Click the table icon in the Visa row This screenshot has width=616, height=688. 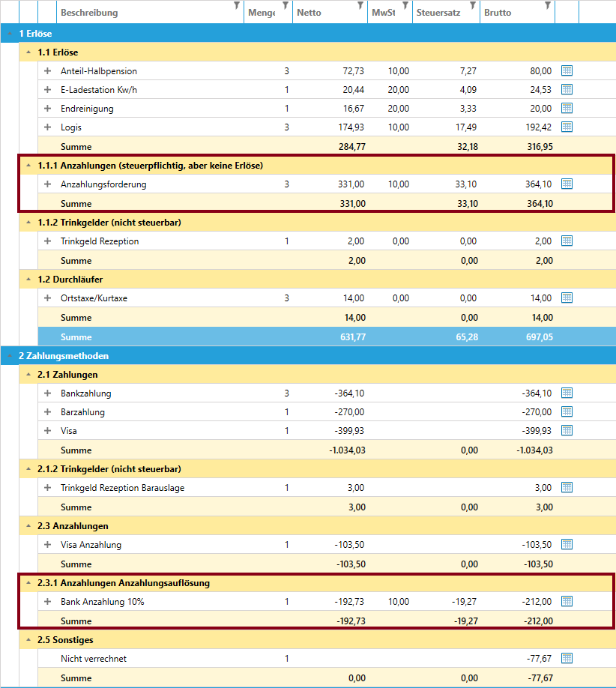pyautogui.click(x=567, y=430)
